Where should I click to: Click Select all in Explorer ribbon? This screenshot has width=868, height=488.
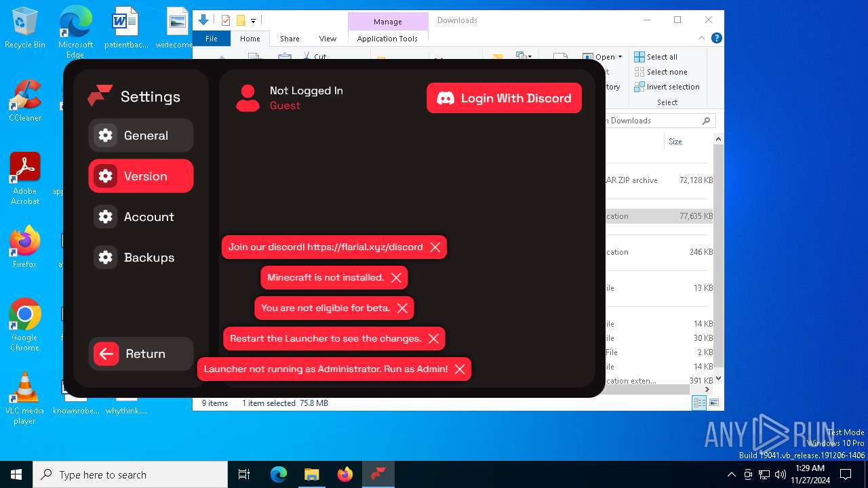click(x=656, y=57)
